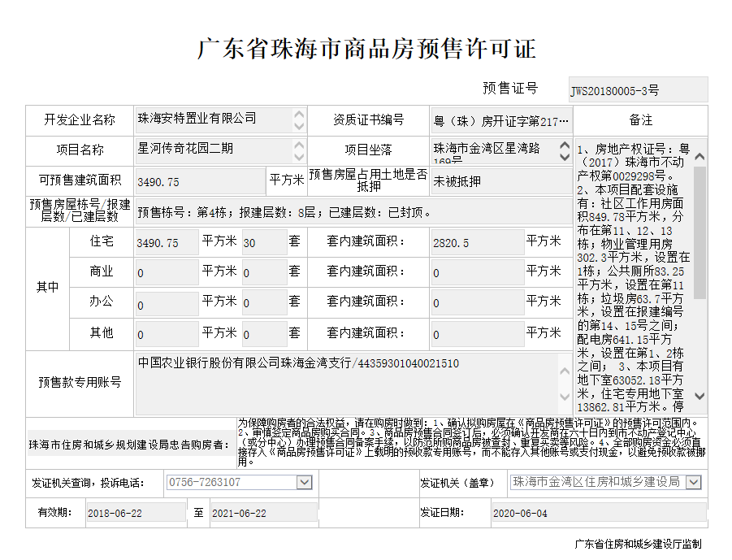Click scroll-down arrow in 开发企业名称 field
Screen dimensions: 732x560
(299, 127)
